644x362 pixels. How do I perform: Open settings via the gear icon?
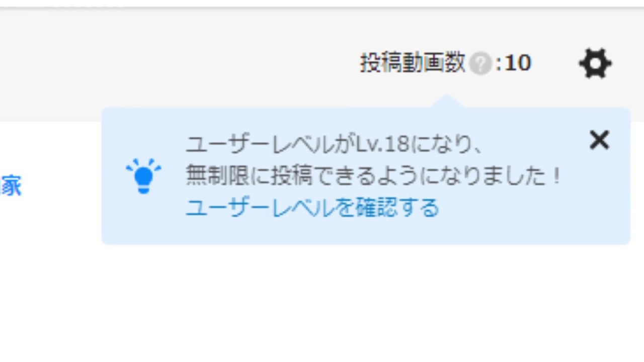tap(595, 63)
